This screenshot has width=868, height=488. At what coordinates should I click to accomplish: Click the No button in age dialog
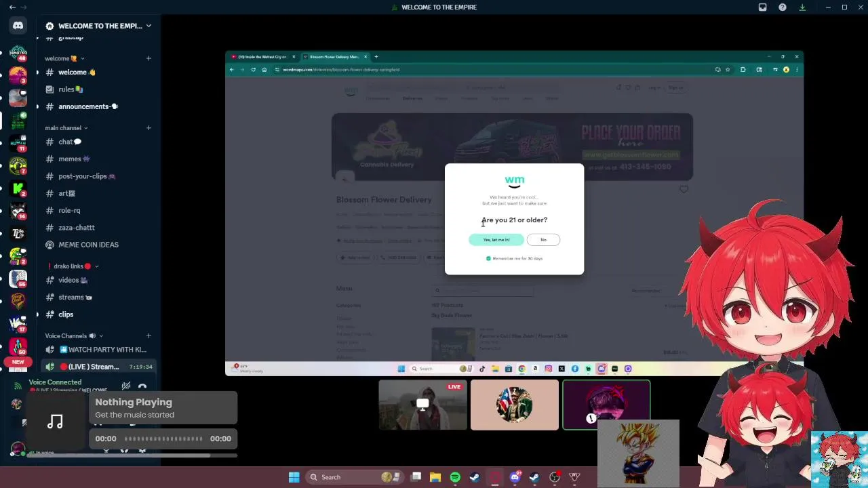click(x=543, y=240)
